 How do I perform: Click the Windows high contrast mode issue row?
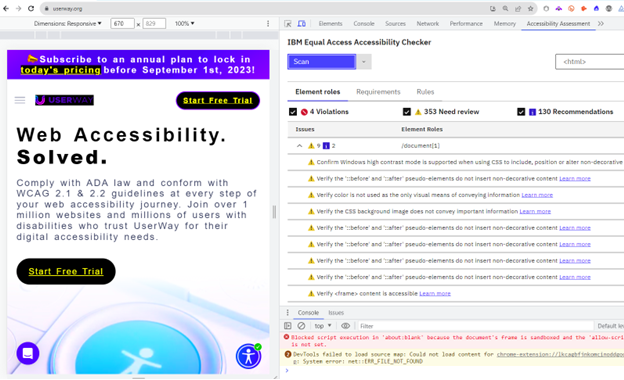[456, 162]
